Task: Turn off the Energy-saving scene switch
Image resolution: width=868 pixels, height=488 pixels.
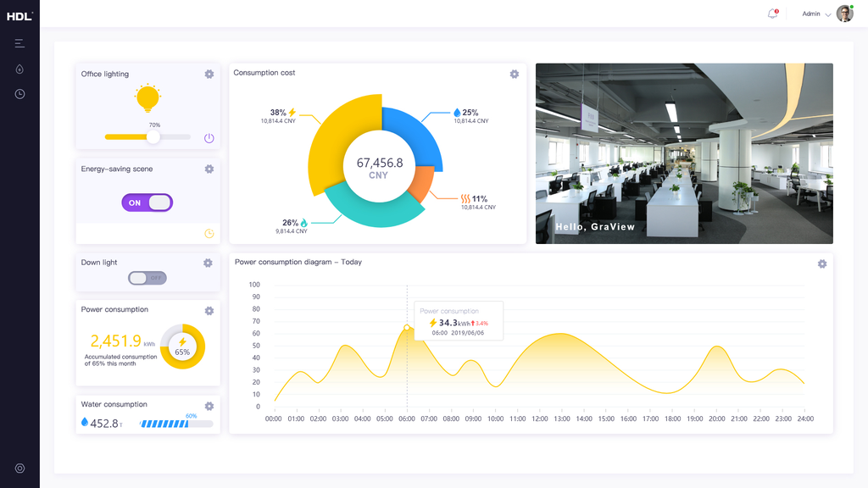Action: [147, 202]
